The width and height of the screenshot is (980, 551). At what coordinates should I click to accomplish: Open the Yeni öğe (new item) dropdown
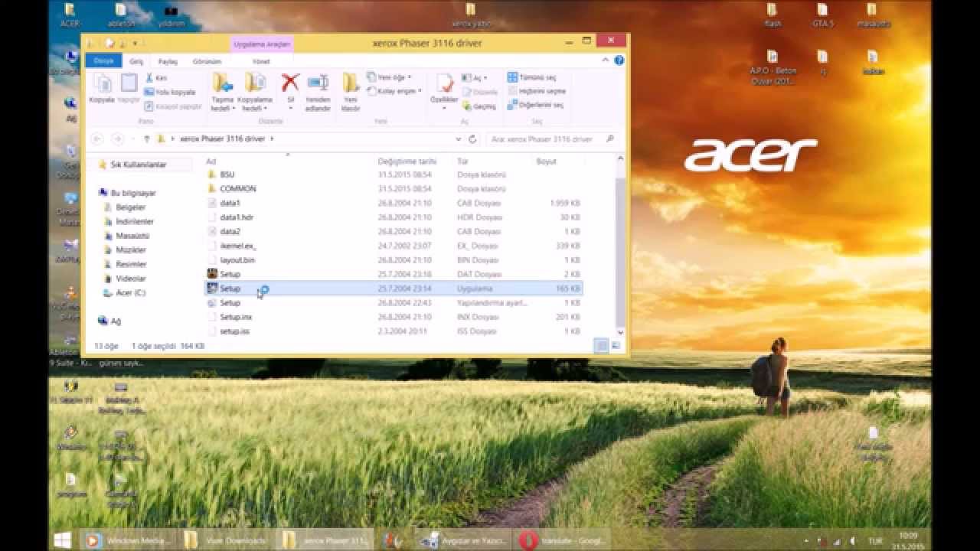click(390, 77)
